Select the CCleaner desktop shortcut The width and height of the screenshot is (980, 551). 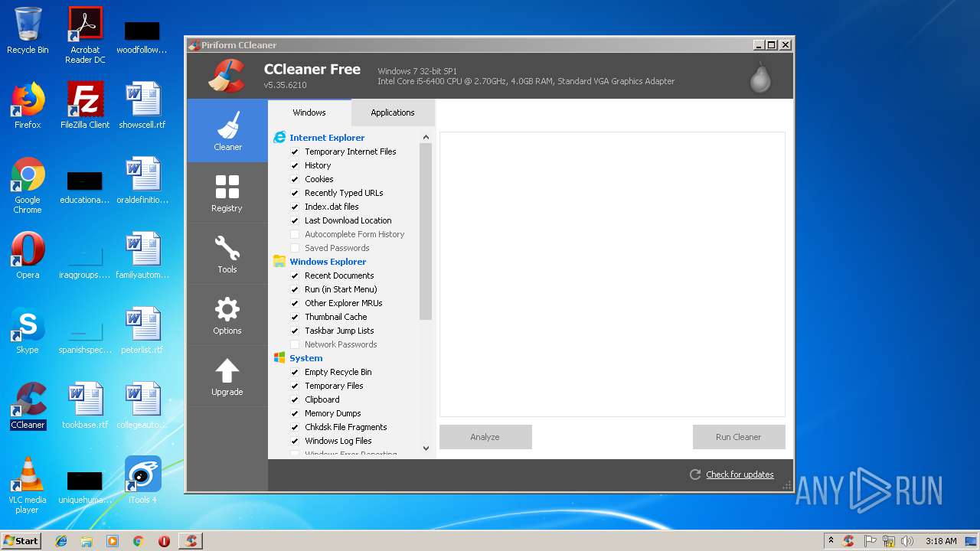[x=28, y=406]
